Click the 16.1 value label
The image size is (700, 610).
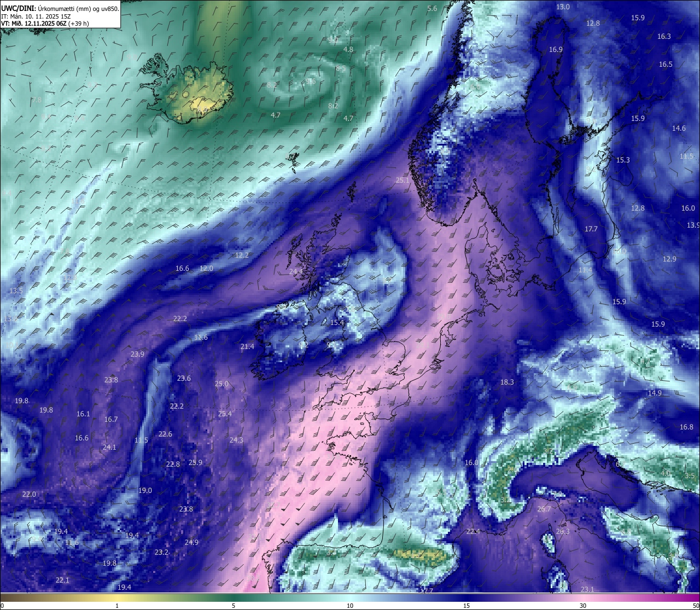[x=83, y=414]
